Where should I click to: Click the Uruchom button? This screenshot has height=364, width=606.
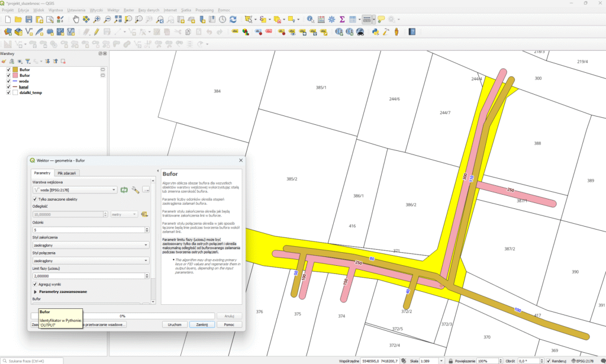coord(175,324)
